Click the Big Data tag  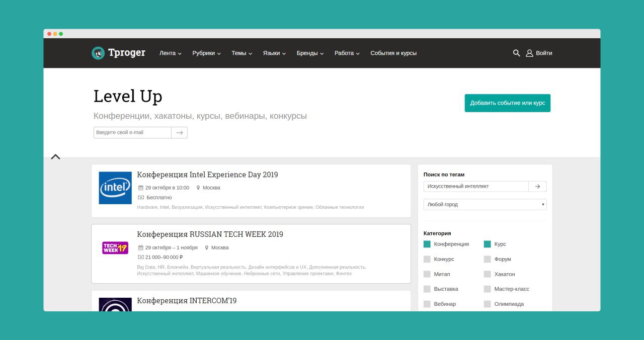(x=145, y=267)
